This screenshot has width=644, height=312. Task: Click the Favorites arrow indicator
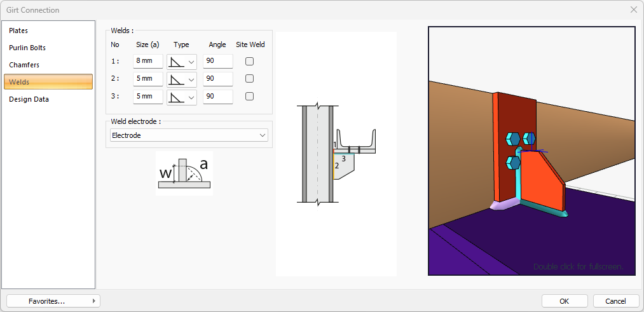[x=94, y=301]
